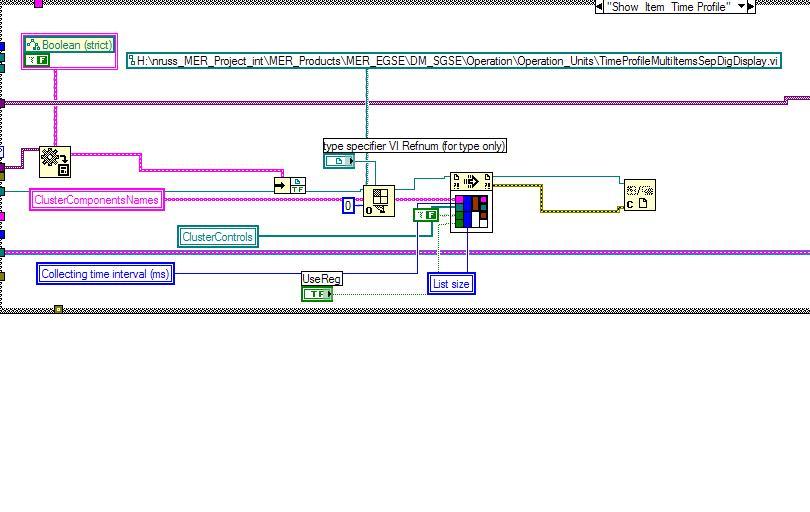Click the TimeProfileMultiItemsSepDigDisplay.vi path constant
This screenshot has height=512, width=810.
[x=454, y=61]
